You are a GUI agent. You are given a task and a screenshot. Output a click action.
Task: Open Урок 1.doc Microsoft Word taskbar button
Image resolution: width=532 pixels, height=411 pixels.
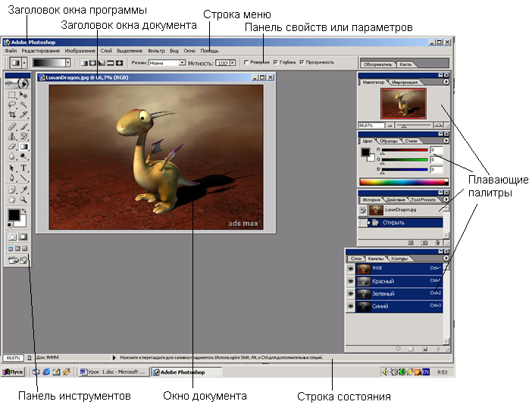pos(113,372)
